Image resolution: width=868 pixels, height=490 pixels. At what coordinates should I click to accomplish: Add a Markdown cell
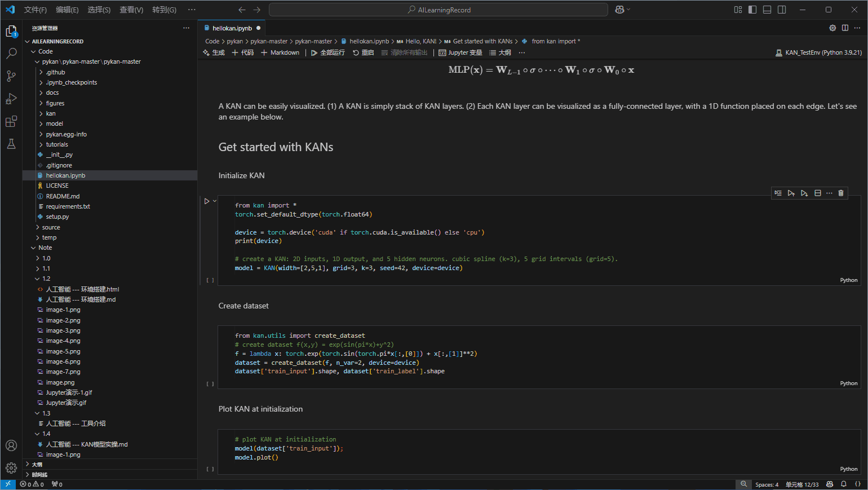click(x=280, y=52)
